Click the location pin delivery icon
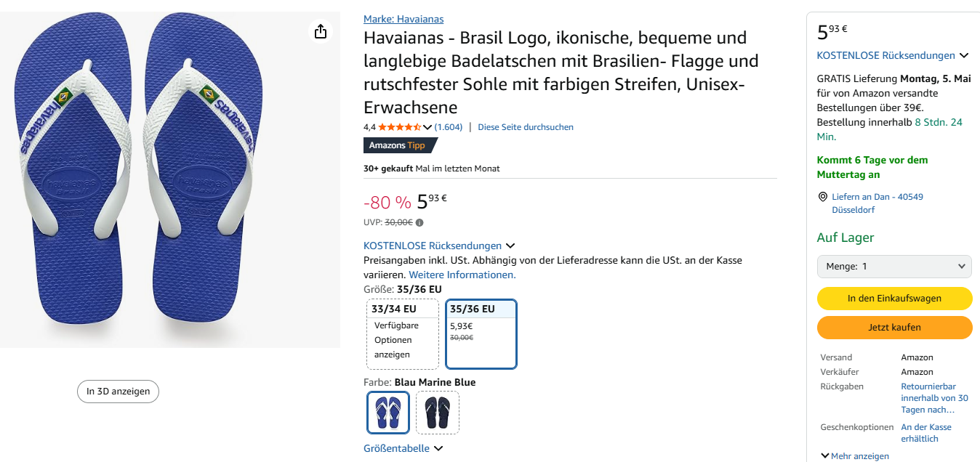The height and width of the screenshot is (462, 980). point(823,197)
